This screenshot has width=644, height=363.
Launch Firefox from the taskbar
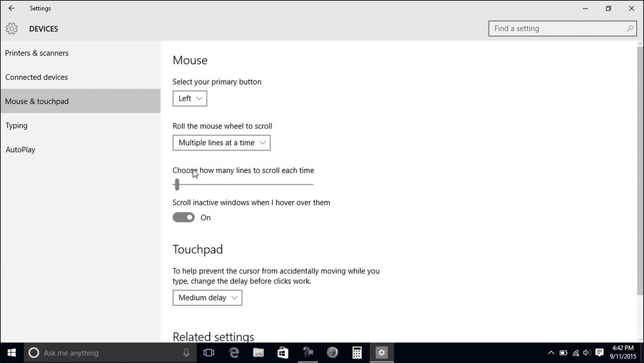click(x=332, y=352)
